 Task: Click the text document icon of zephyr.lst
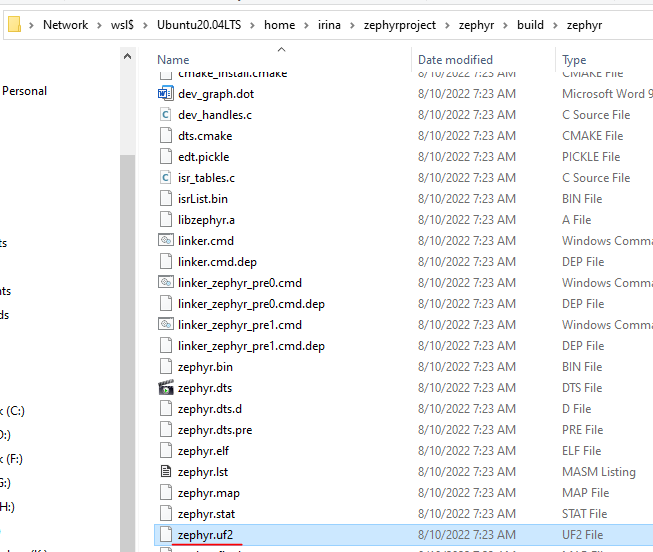pos(166,471)
